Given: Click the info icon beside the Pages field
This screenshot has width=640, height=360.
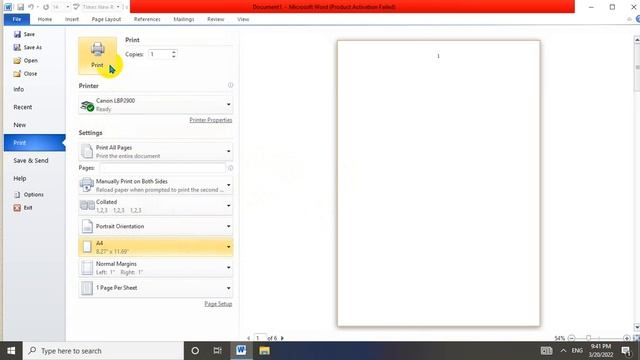Looking at the screenshot, I should 230,168.
